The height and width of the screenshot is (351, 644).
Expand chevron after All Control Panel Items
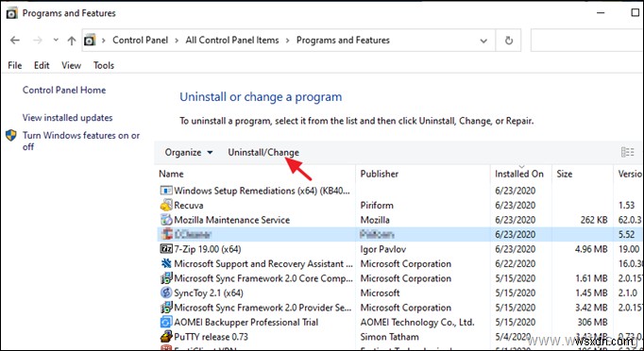[x=287, y=41]
